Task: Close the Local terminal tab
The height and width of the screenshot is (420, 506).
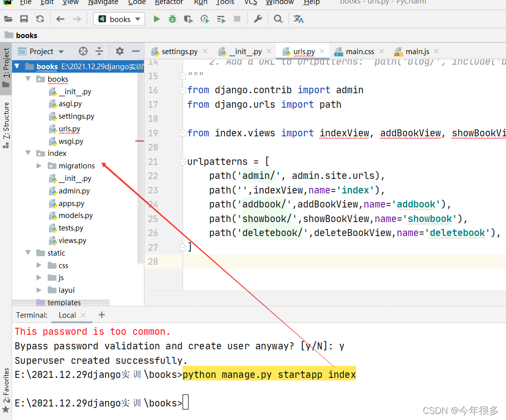Action: (x=83, y=315)
